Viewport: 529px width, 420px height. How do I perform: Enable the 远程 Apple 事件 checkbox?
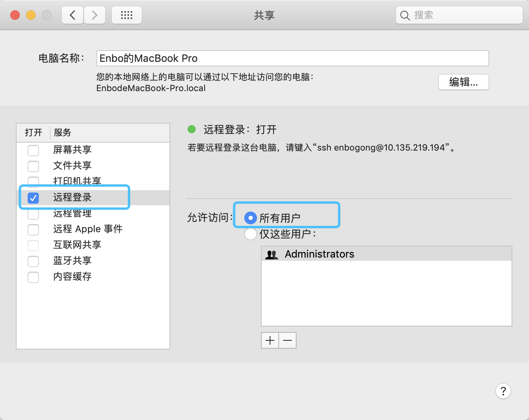click(x=33, y=229)
